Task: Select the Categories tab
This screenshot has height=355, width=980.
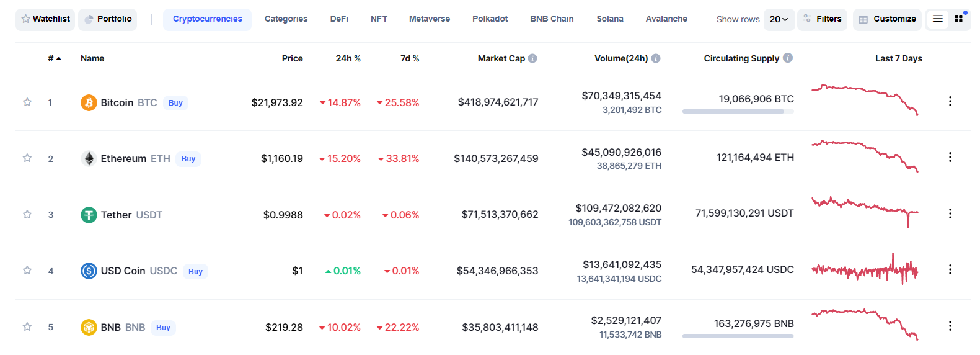Action: pos(286,19)
